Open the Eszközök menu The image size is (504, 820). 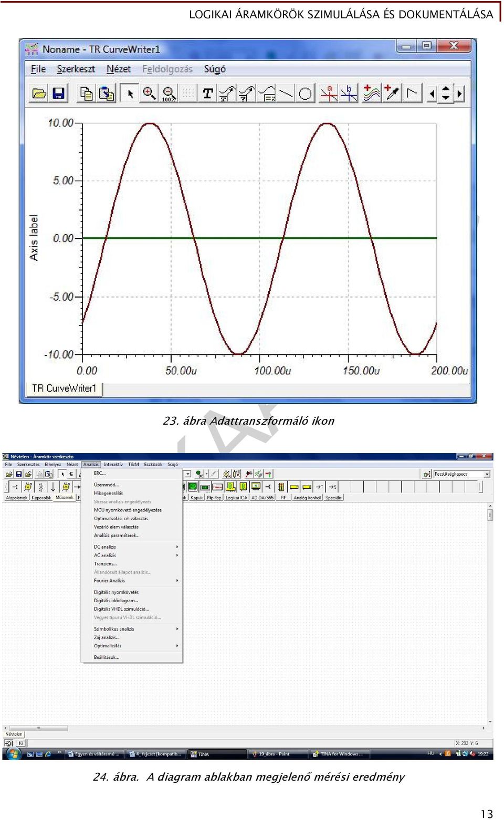pos(153,465)
